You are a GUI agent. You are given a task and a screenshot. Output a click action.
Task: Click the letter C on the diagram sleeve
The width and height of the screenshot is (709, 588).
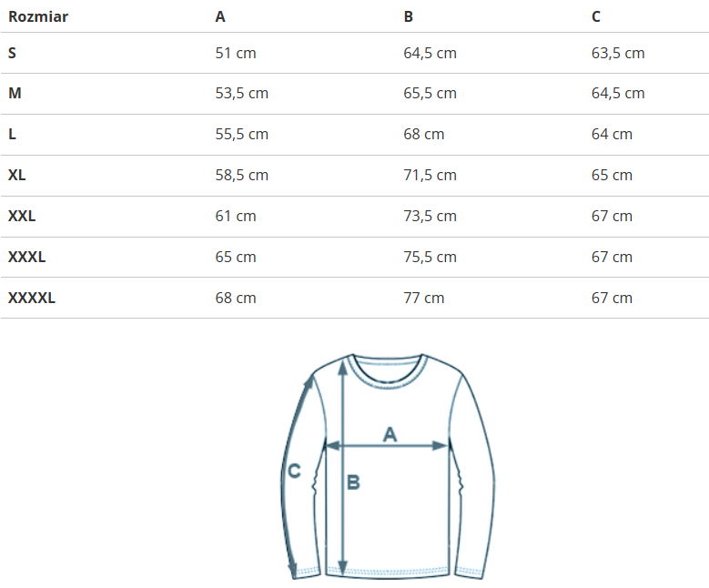(x=294, y=471)
